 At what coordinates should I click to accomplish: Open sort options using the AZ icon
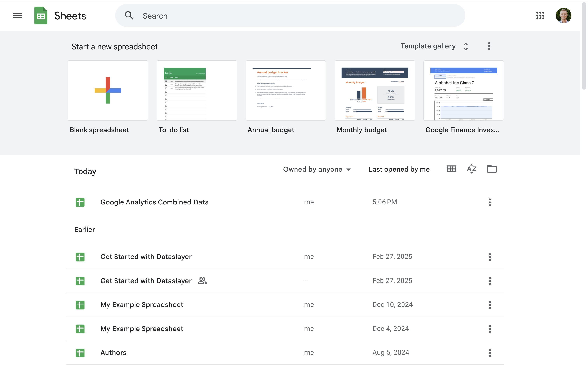471,169
